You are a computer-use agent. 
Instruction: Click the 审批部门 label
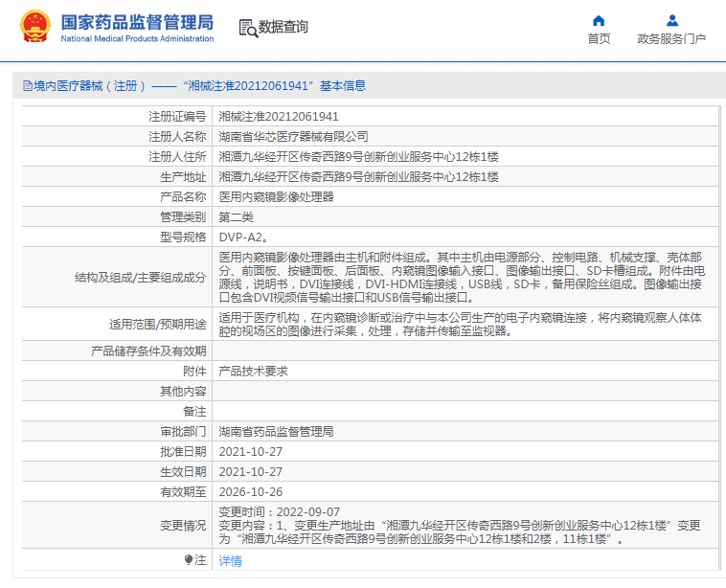[x=183, y=432]
